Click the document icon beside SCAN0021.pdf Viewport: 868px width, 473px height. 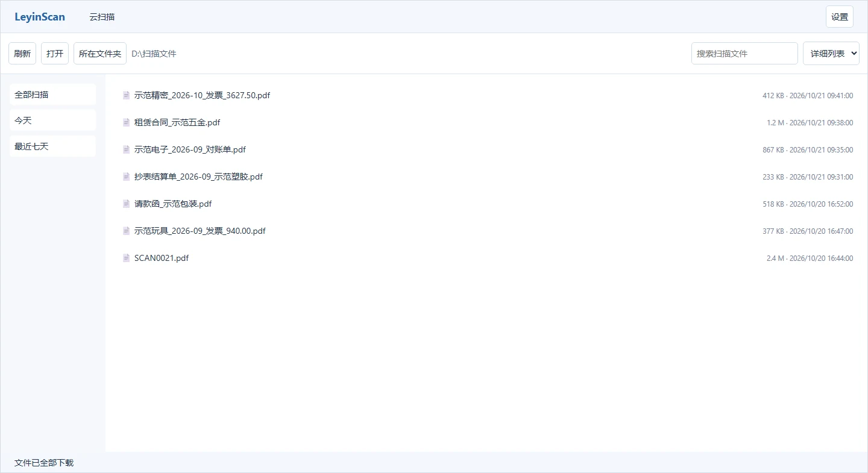[x=127, y=258]
